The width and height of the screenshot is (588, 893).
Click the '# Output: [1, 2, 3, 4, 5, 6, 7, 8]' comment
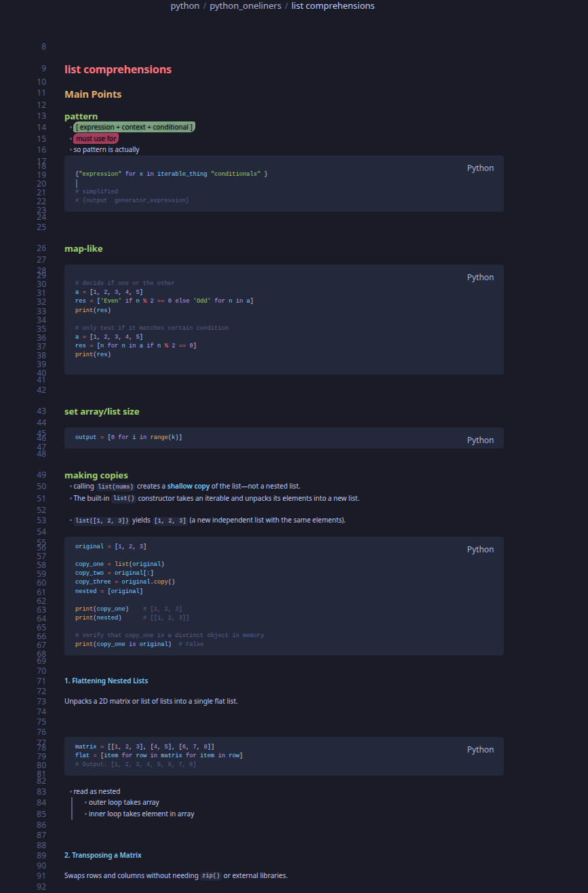[x=136, y=764]
